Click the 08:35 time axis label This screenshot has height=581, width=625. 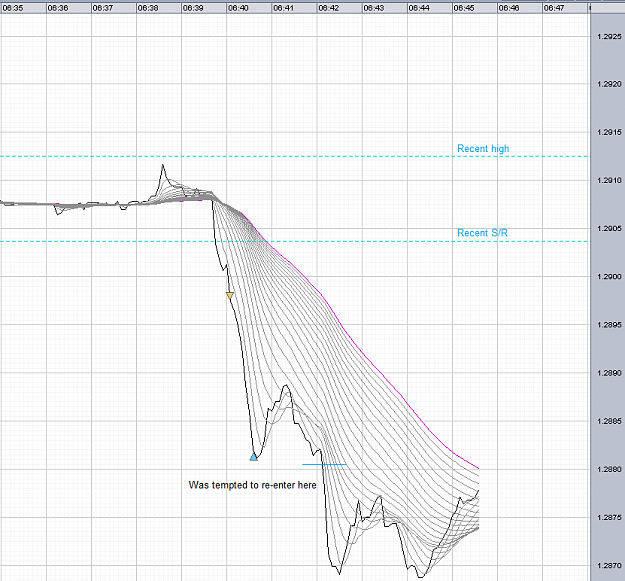pyautogui.click(x=13, y=8)
